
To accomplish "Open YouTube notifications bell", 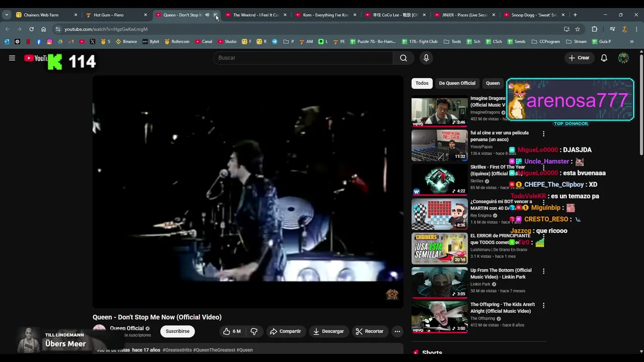I will (x=604, y=58).
